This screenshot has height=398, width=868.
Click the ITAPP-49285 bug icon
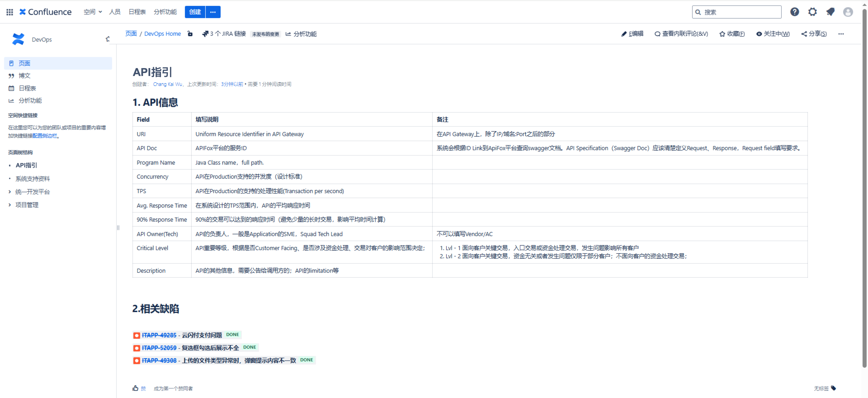tap(137, 335)
